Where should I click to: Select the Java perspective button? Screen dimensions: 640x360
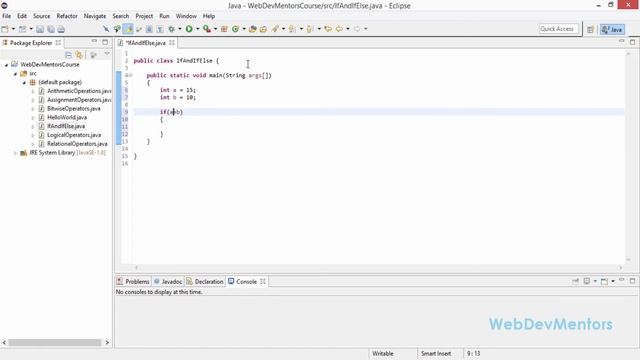point(612,29)
